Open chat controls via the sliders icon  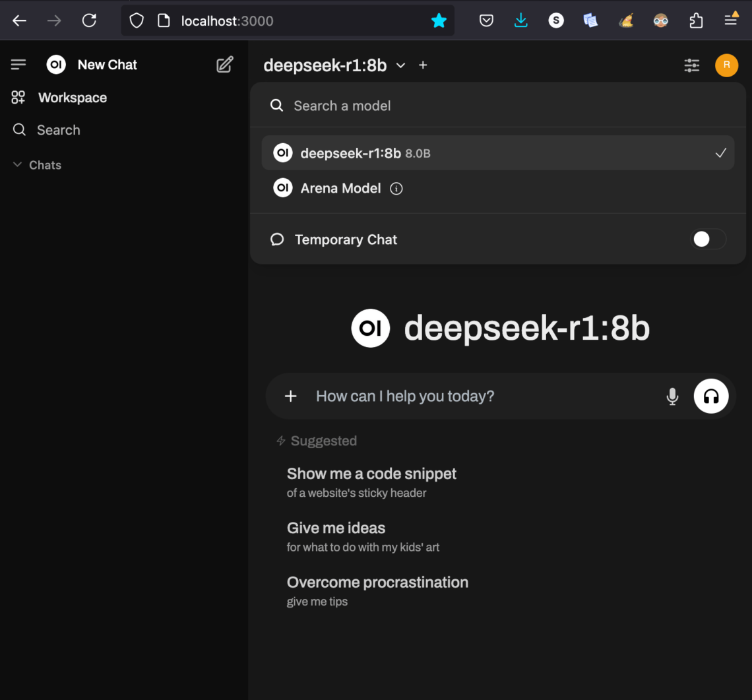point(691,65)
